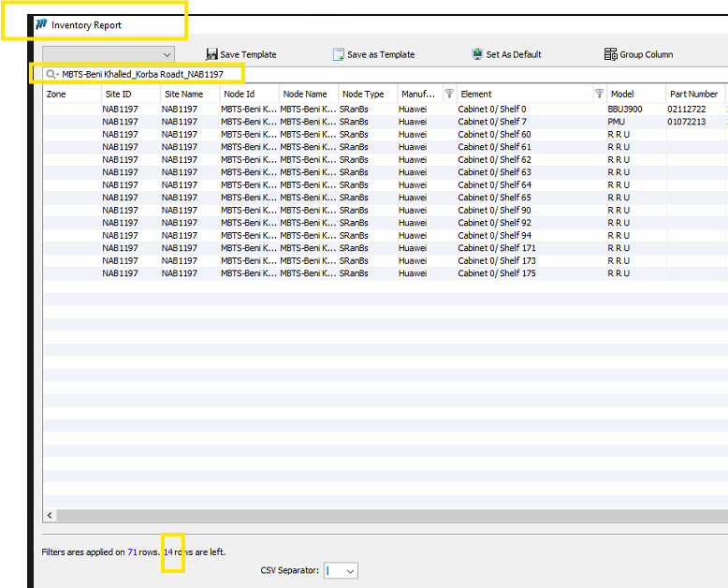Open the CSV Separator dropdown
The height and width of the screenshot is (588, 728).
point(350,571)
